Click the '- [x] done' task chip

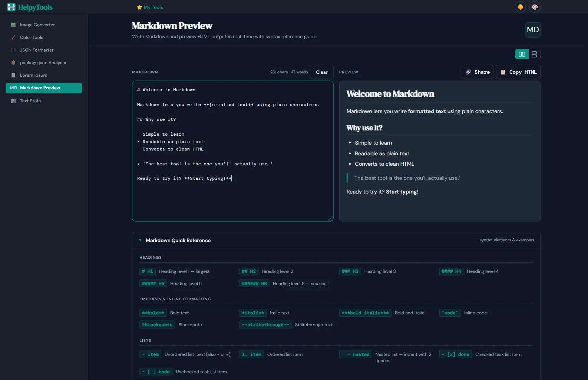(x=456, y=354)
